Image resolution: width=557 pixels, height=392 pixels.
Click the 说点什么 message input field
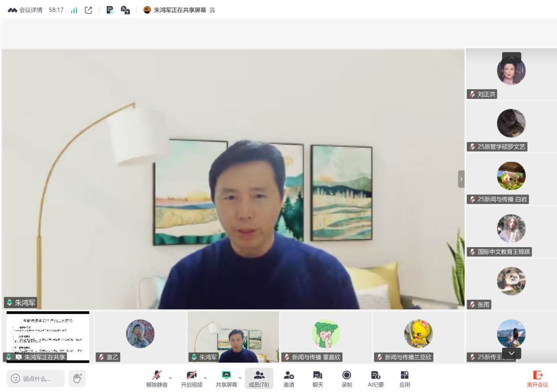click(x=36, y=378)
